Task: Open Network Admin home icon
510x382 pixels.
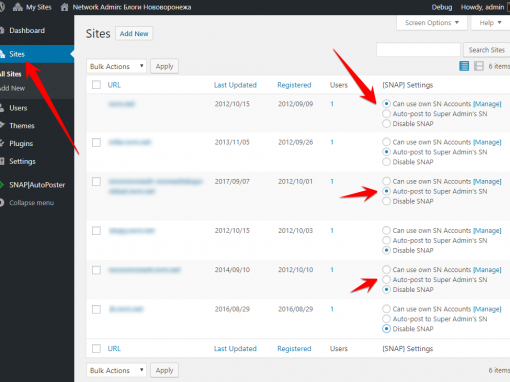Action: [64, 7]
